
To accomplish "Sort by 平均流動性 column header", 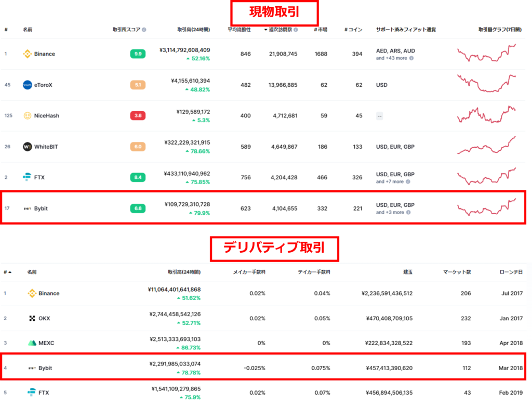I will tap(239, 30).
